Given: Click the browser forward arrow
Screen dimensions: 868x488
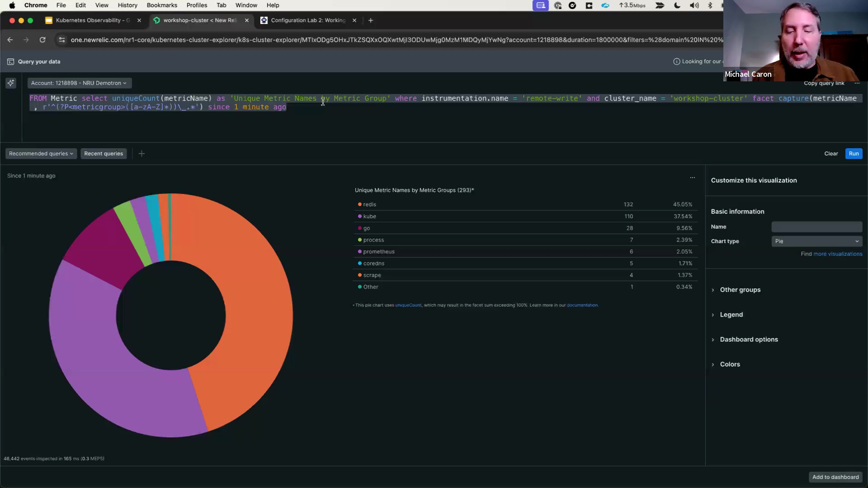Looking at the screenshot, I should click(26, 40).
